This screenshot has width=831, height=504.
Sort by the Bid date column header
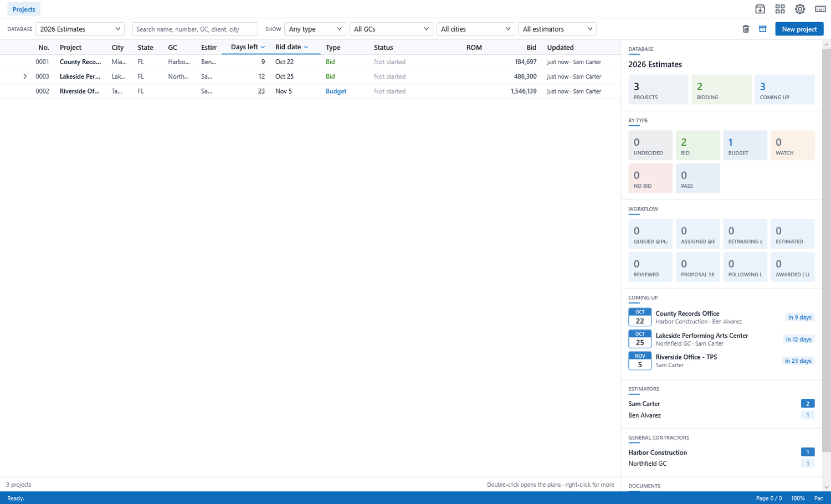pyautogui.click(x=291, y=47)
